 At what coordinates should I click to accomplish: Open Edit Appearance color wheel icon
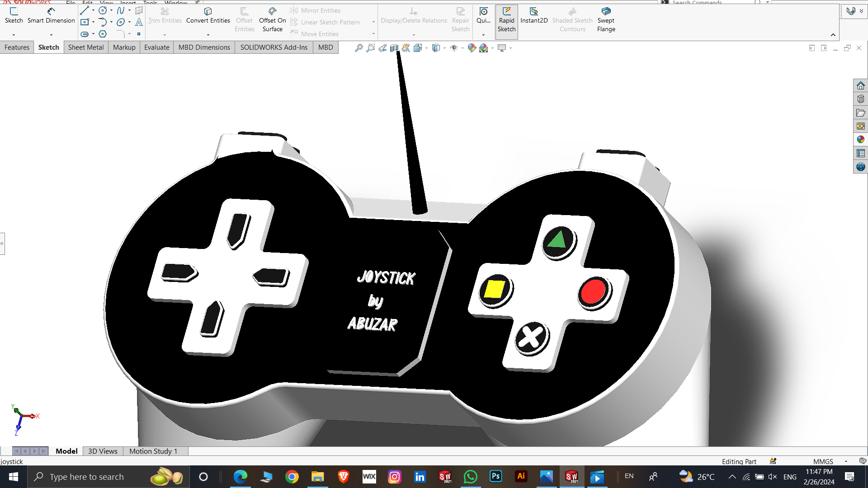(x=472, y=48)
